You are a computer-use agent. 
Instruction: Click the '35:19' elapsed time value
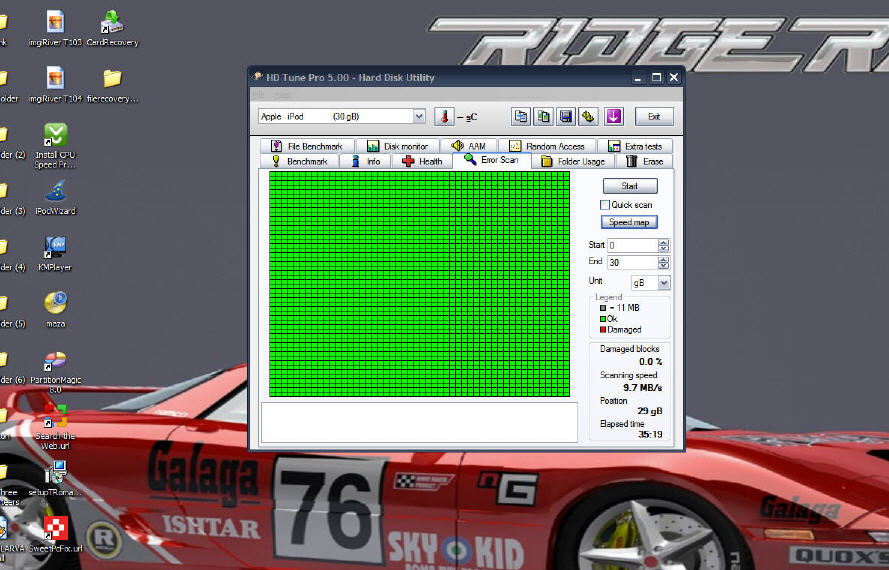(x=650, y=434)
